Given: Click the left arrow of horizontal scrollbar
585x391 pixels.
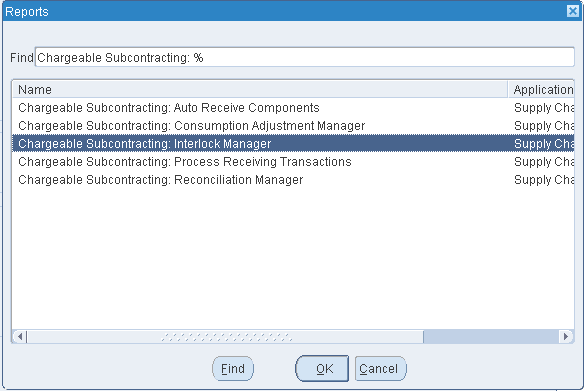Looking at the screenshot, I should point(20,337).
